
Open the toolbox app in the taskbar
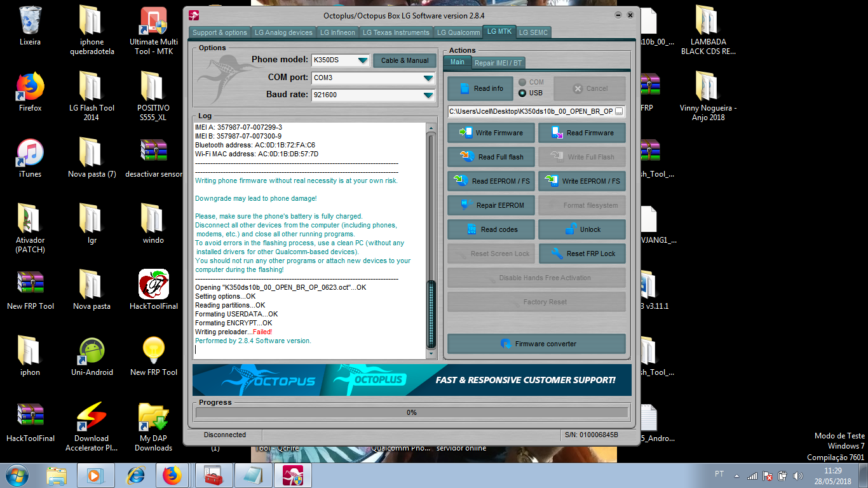(214, 475)
